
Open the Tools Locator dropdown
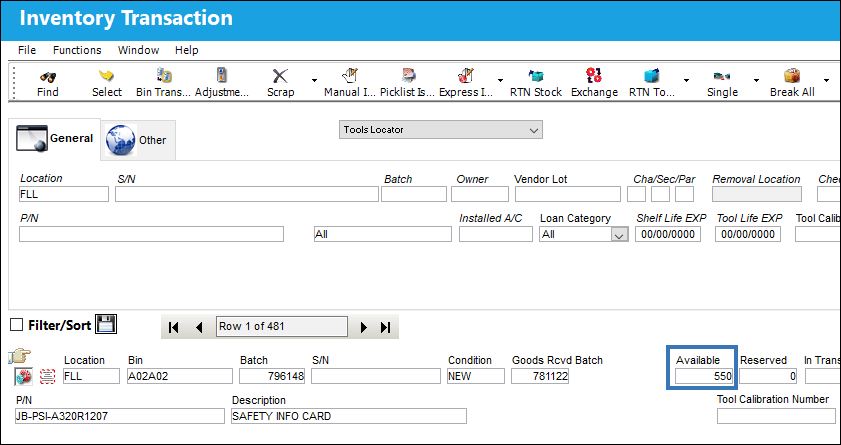440,130
